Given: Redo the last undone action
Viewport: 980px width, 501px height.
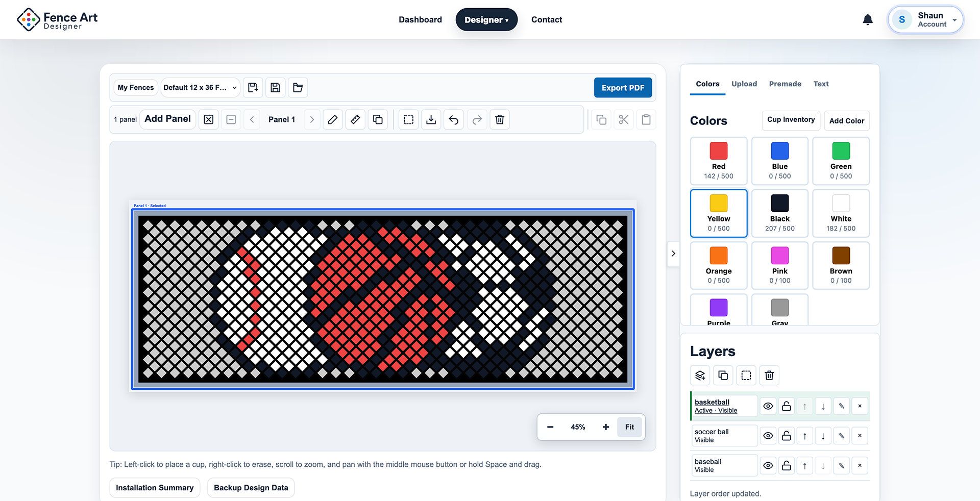Looking at the screenshot, I should 477,119.
